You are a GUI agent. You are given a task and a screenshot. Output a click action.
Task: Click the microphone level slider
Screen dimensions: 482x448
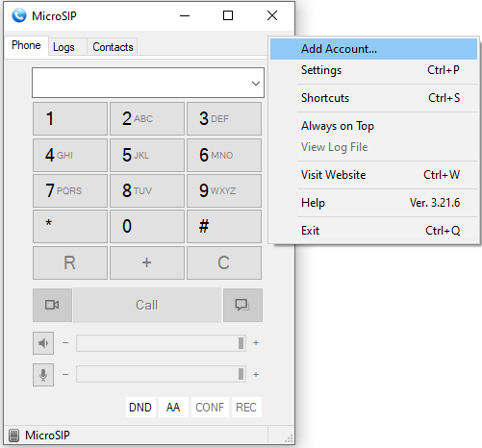pyautogui.click(x=161, y=374)
